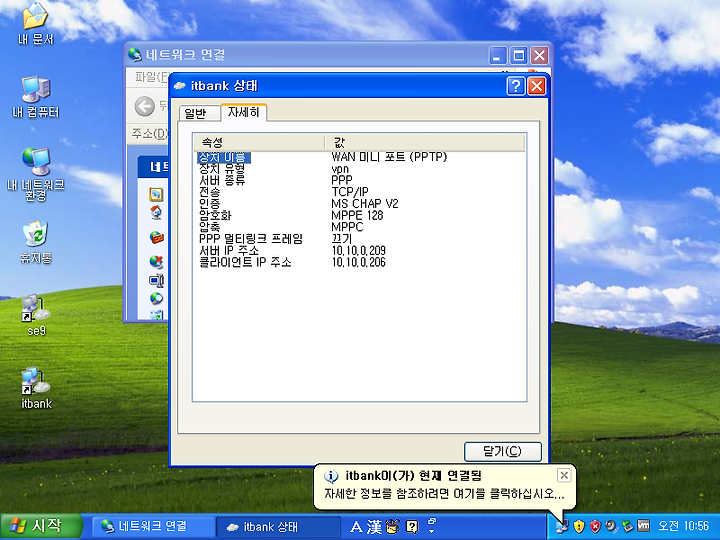Select the 내 컴퓨터 desktop icon
This screenshot has height=540, width=720.
[35, 97]
